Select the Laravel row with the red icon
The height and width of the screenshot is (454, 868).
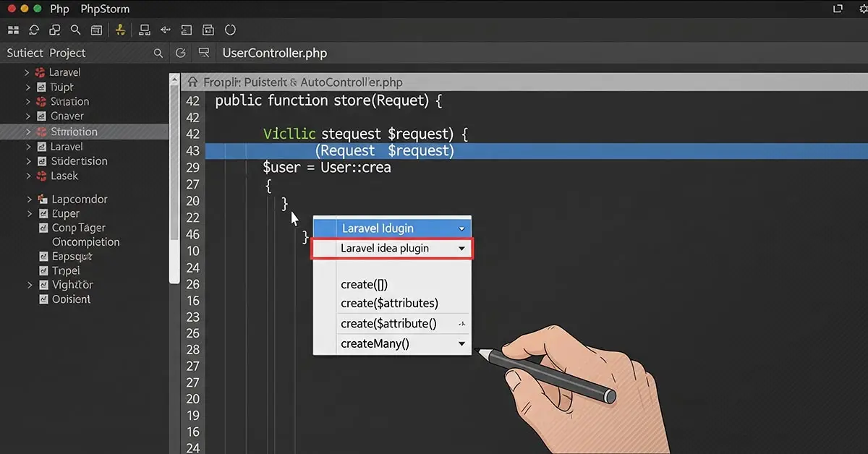84,72
